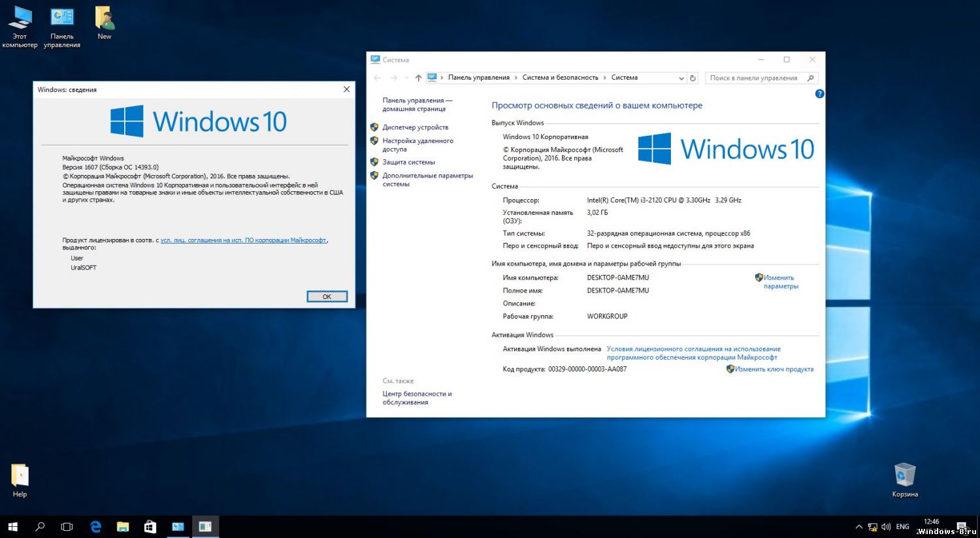
Task: Open 'Защита системы' link
Action: coord(408,162)
